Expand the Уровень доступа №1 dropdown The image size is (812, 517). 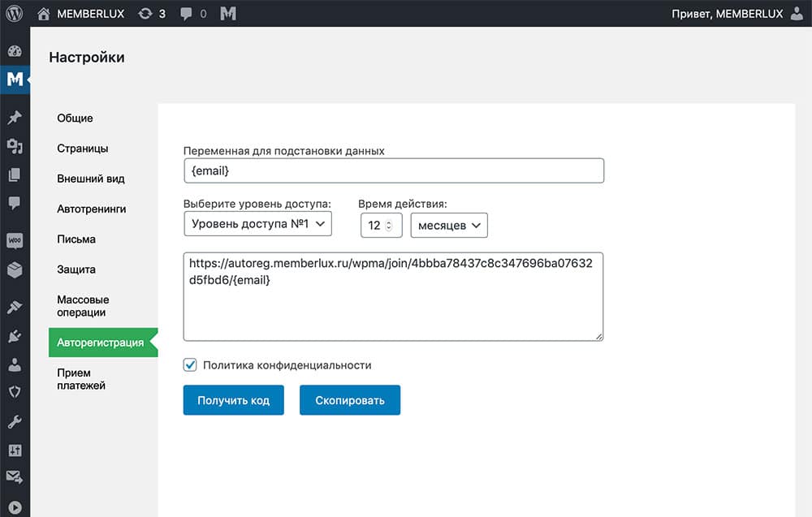click(257, 225)
